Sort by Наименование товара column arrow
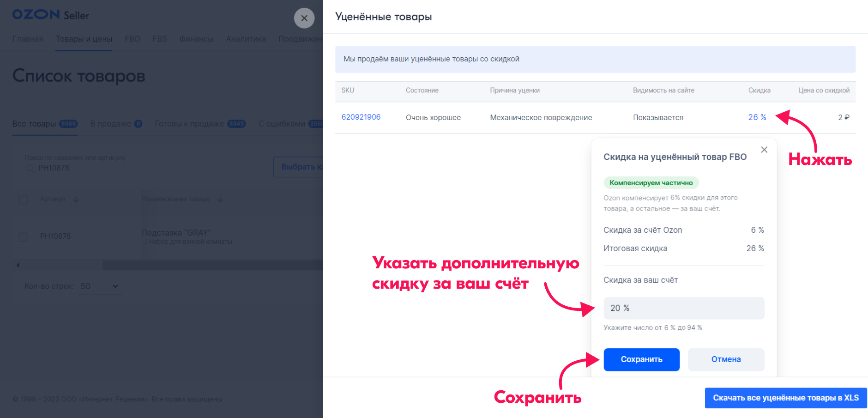This screenshot has width=868, height=418. [220, 199]
